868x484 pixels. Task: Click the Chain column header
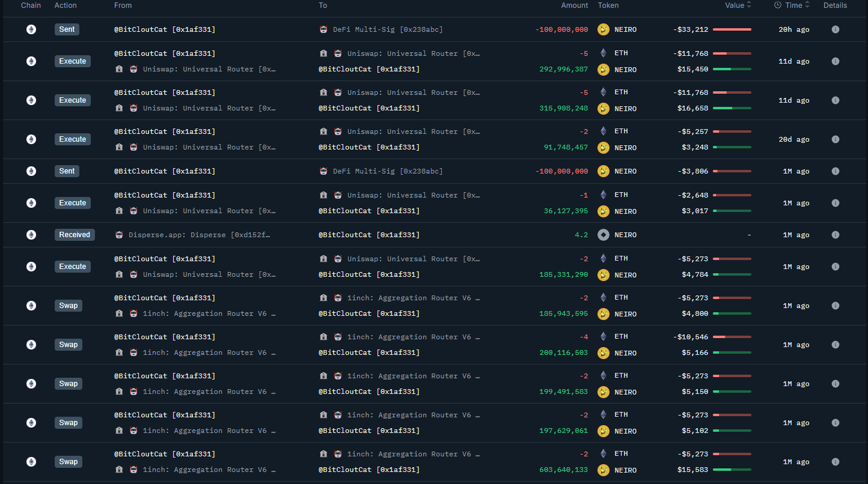[31, 5]
